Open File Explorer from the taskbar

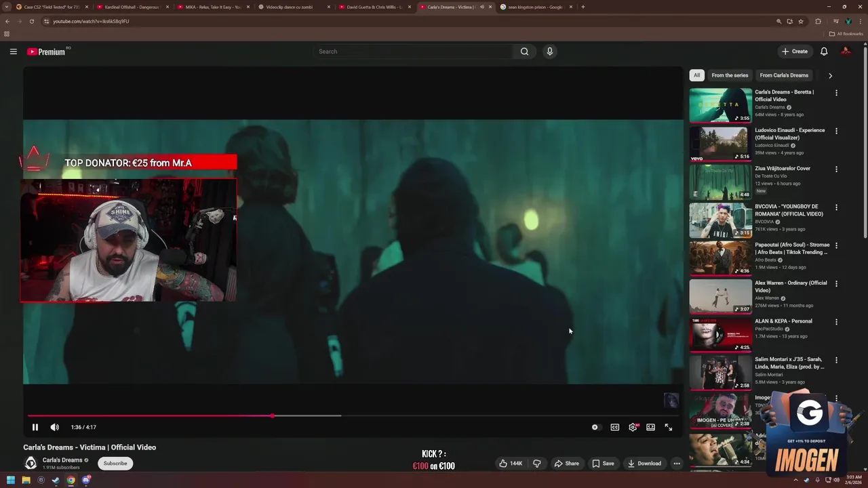pos(26,480)
